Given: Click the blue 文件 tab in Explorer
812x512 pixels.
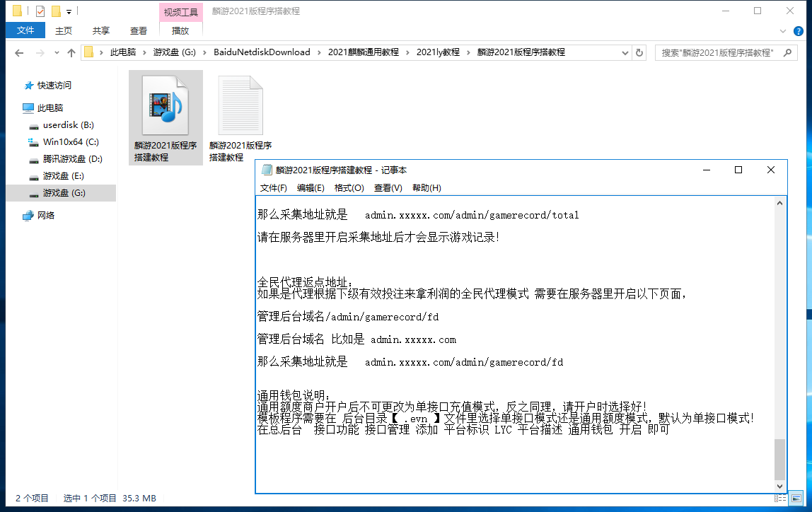Looking at the screenshot, I should tap(25, 30).
